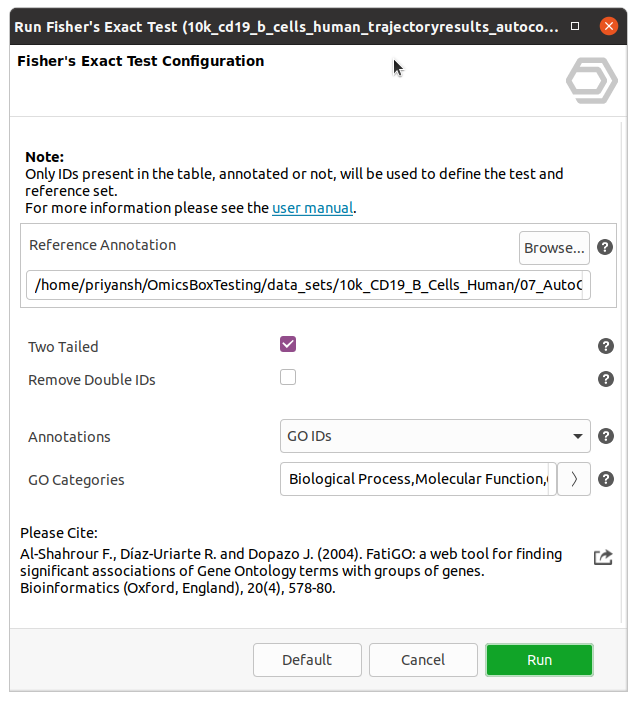Open help for Reference Annotation

tap(605, 247)
